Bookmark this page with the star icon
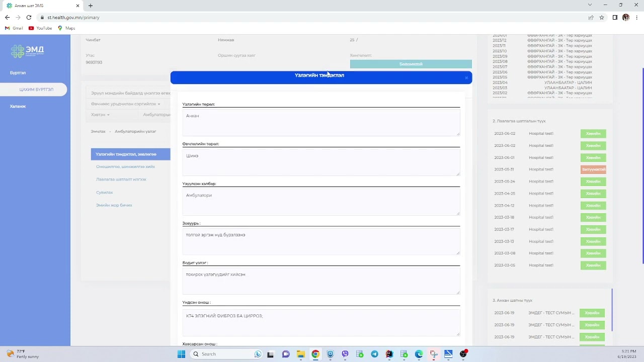Viewport: 644px width, 362px height. tap(601, 18)
